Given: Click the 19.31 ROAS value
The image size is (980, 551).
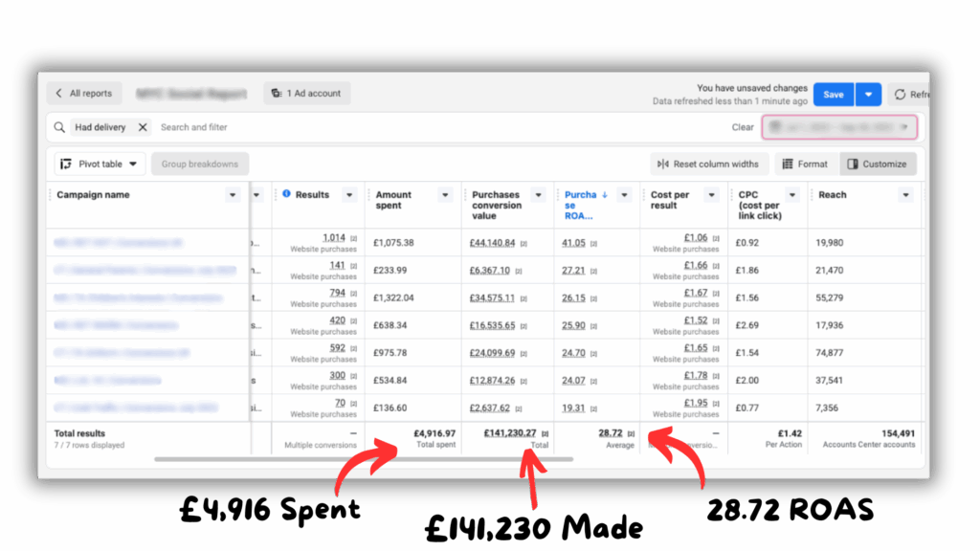Looking at the screenshot, I should coord(573,408).
